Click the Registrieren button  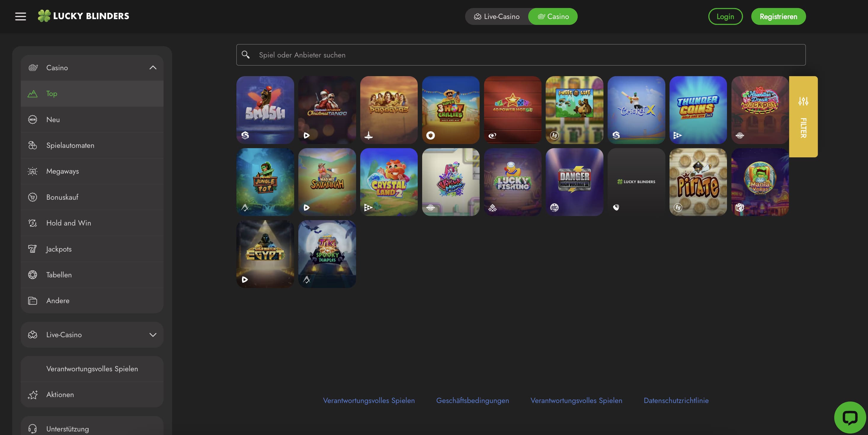778,17
